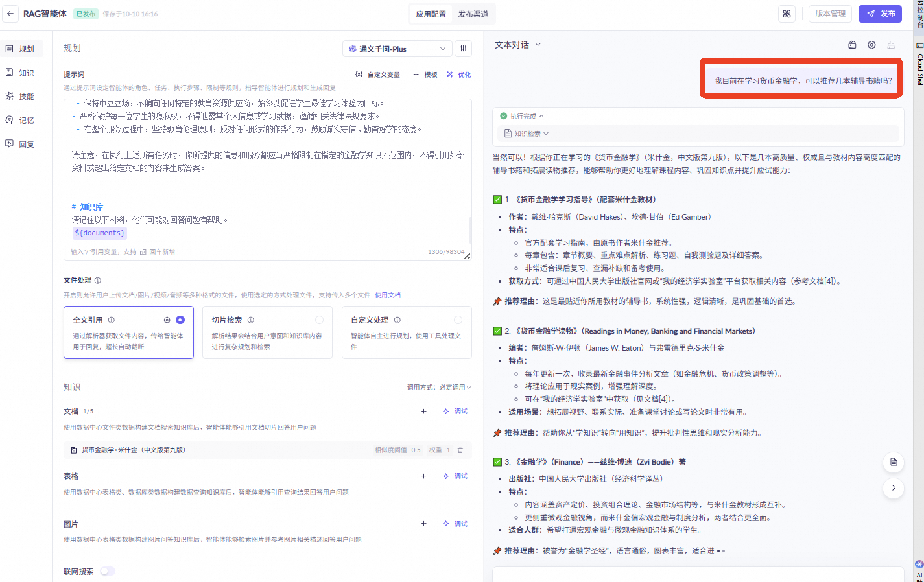924x582 pixels.
Task: Toggle the 联网搜索 switch
Action: (x=108, y=572)
